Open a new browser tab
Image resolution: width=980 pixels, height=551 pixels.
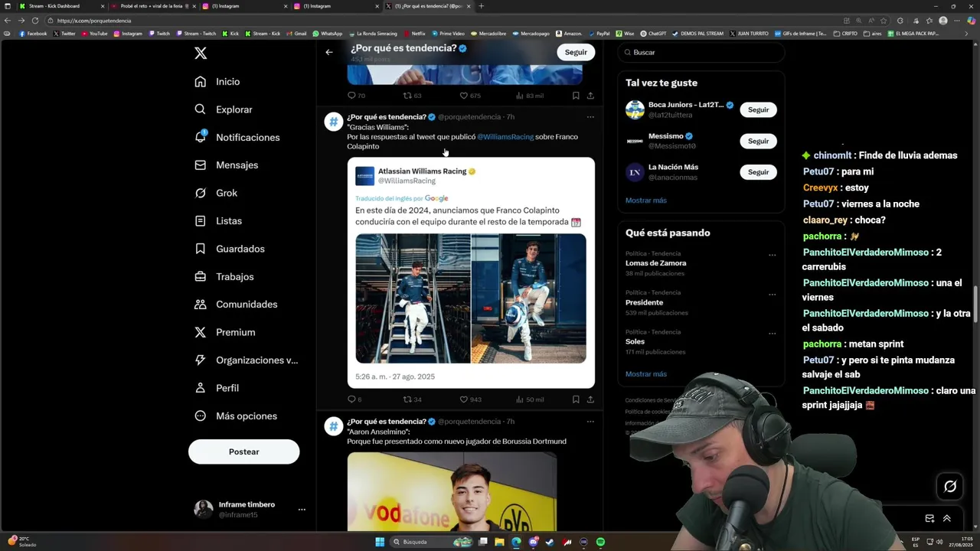(481, 6)
